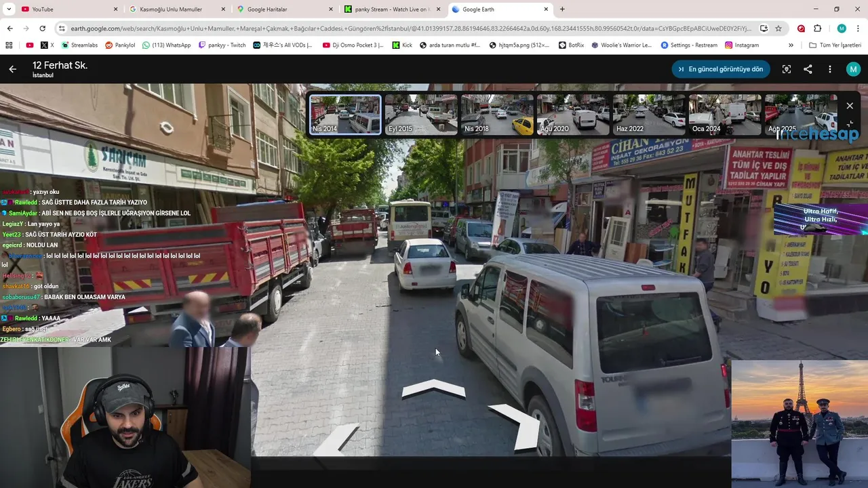
Task: Switch to panky Stream tab
Action: pyautogui.click(x=393, y=9)
